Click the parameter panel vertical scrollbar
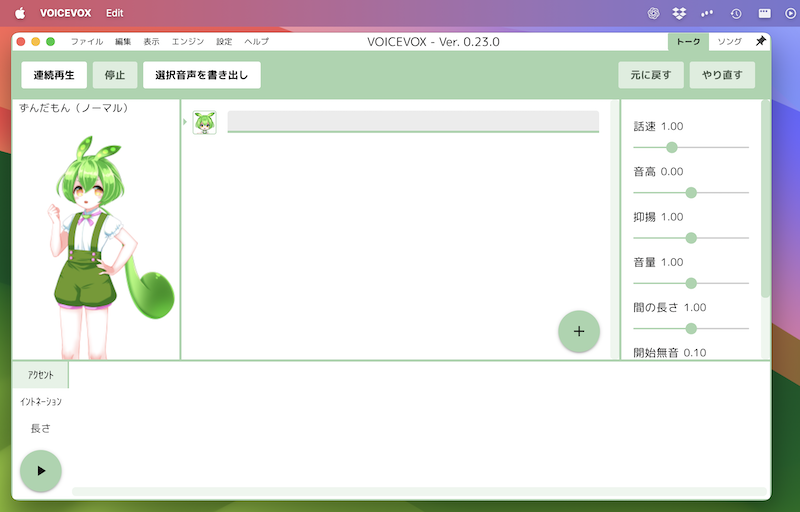 (765, 199)
